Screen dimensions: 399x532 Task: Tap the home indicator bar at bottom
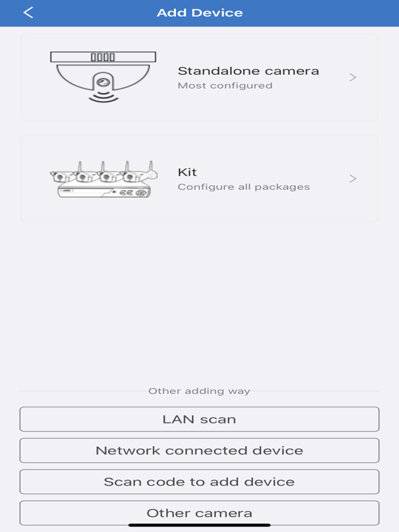point(199,525)
